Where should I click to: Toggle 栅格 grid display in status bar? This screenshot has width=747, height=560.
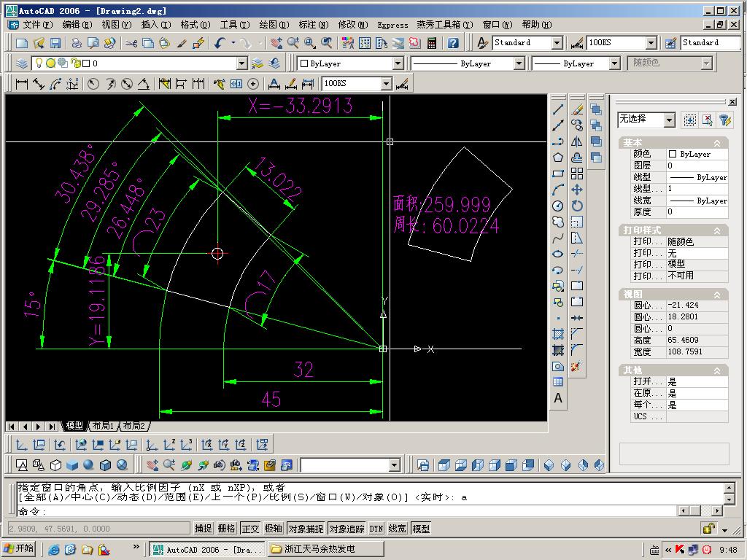(x=226, y=529)
